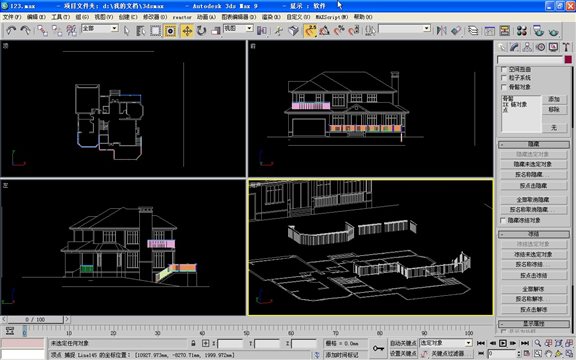
Task: Open the Material Editor spheres icon
Action: [522, 31]
